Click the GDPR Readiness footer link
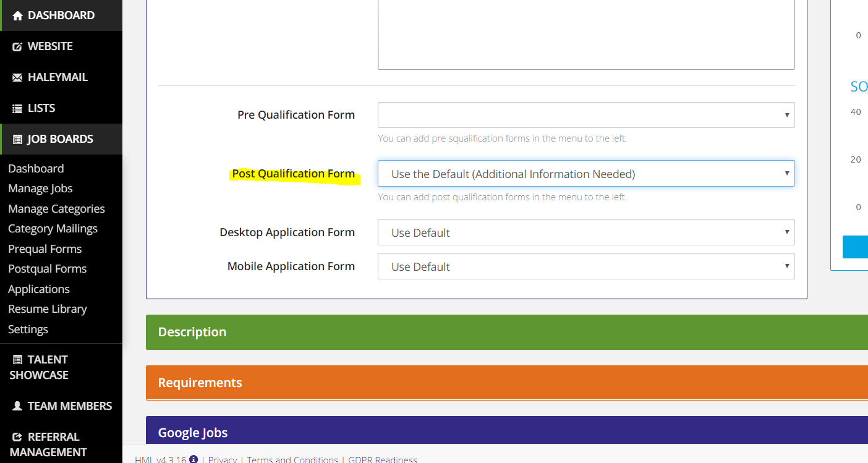This screenshot has width=868, height=463. click(383, 460)
